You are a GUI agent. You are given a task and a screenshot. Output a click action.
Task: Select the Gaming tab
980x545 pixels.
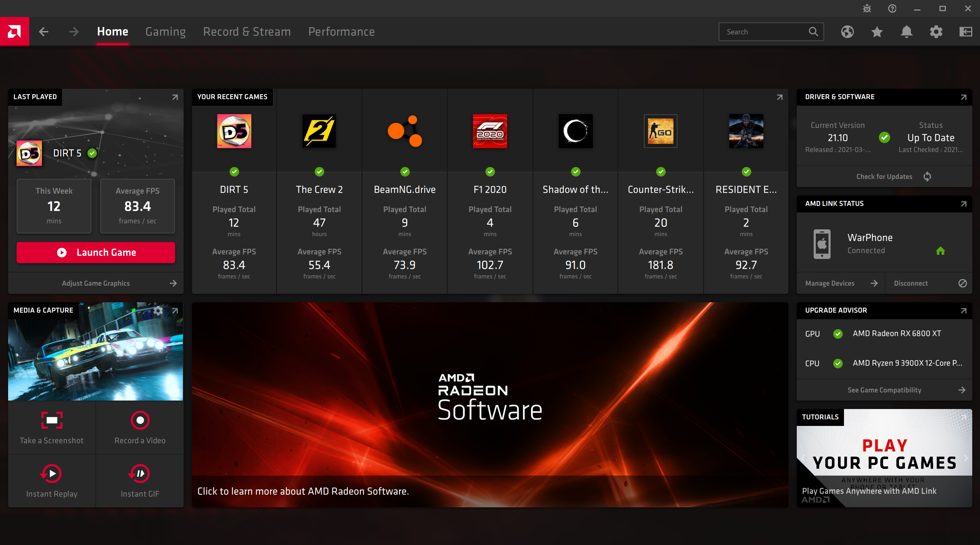165,32
